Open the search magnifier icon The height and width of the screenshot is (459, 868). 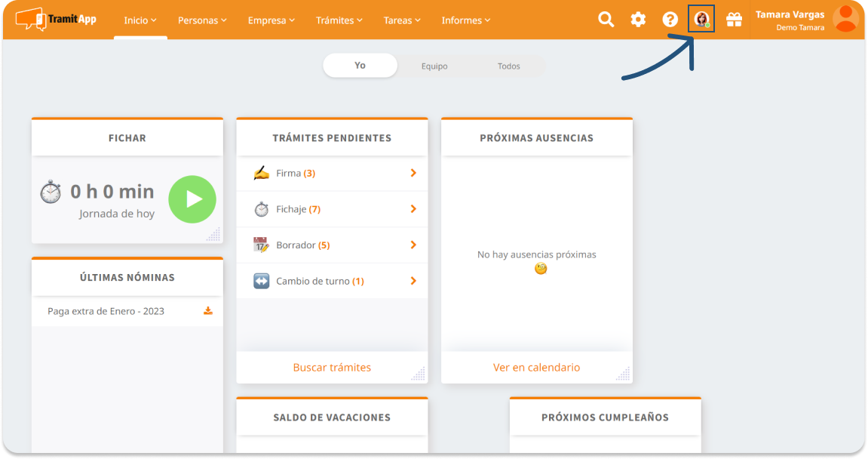(606, 20)
